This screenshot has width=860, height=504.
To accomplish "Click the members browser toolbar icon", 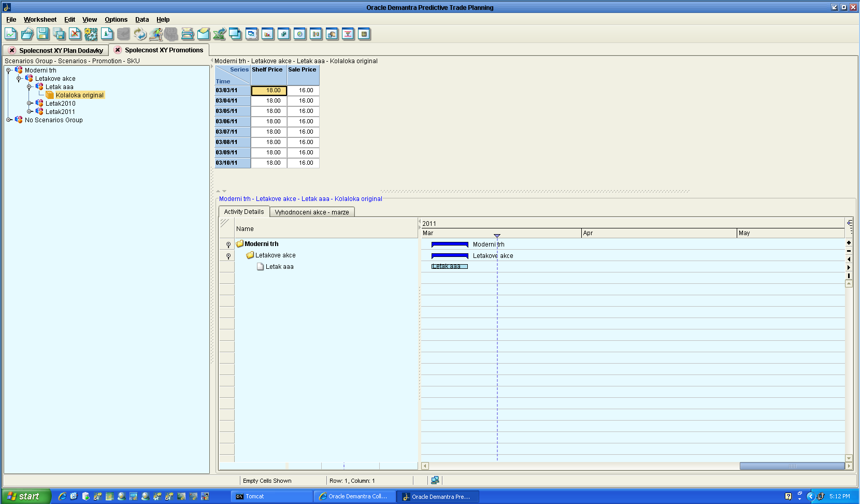I will pyautogui.click(x=284, y=34).
